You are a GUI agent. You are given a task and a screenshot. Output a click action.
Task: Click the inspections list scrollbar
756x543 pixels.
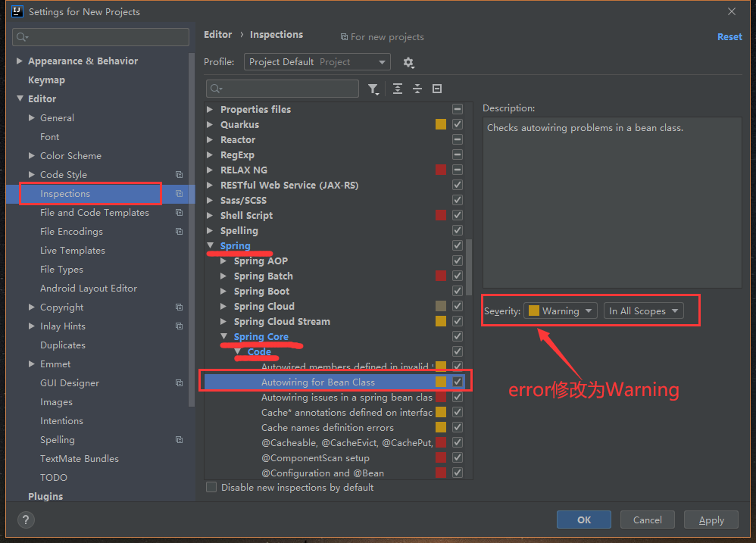pyautogui.click(x=469, y=267)
